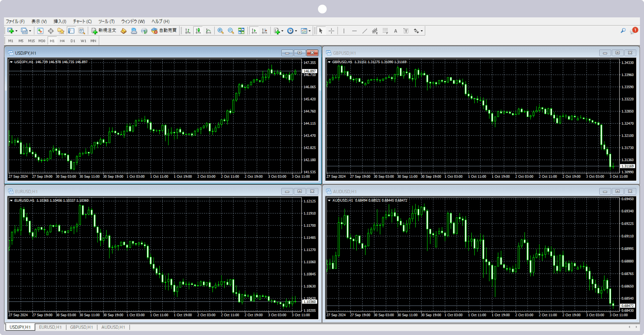Click the zoom out magnifier icon
Viewport: 644px width, 335px height.
coord(231,31)
